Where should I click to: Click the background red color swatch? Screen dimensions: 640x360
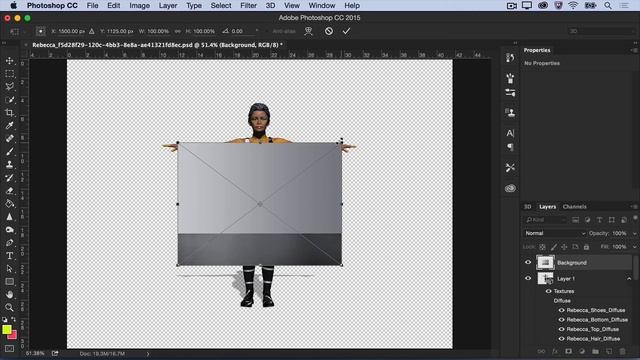13,336
